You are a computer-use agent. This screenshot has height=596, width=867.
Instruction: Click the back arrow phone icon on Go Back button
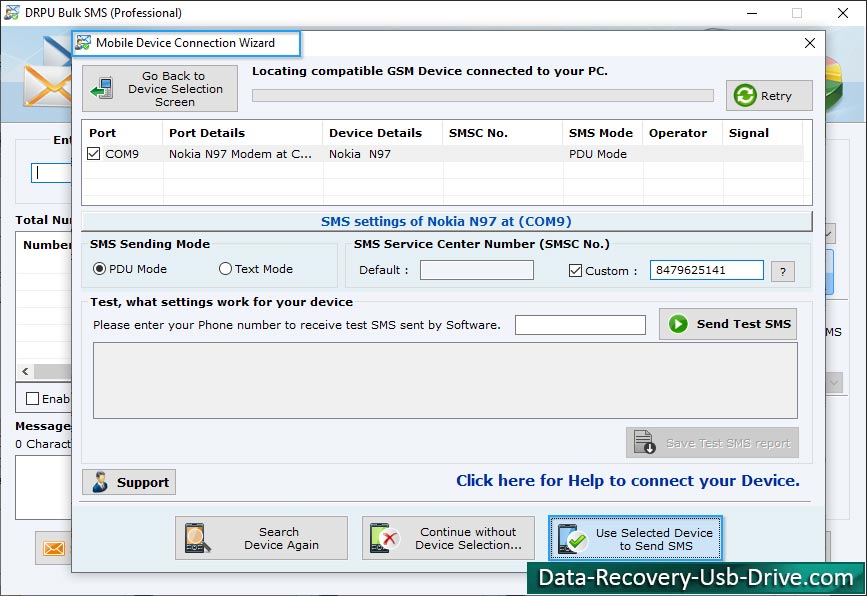click(102, 88)
